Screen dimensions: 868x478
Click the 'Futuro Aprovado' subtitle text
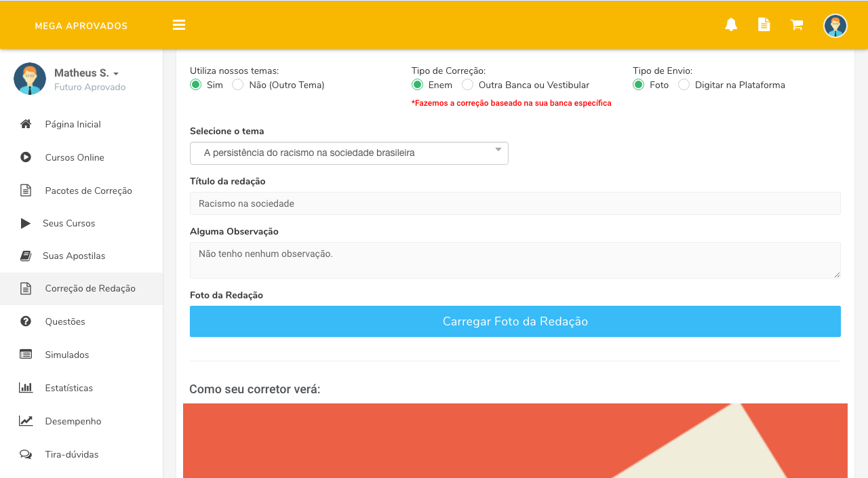90,87
